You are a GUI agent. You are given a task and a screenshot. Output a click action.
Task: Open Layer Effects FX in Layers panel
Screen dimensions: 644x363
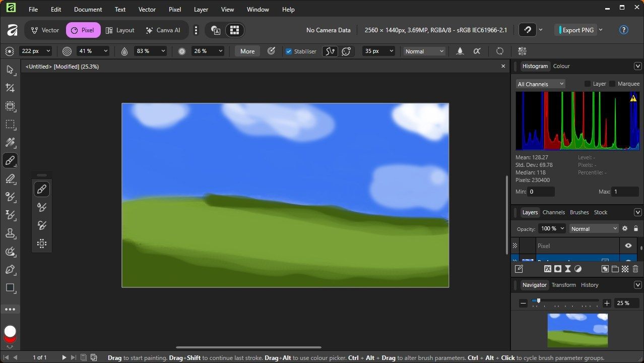pos(548,269)
